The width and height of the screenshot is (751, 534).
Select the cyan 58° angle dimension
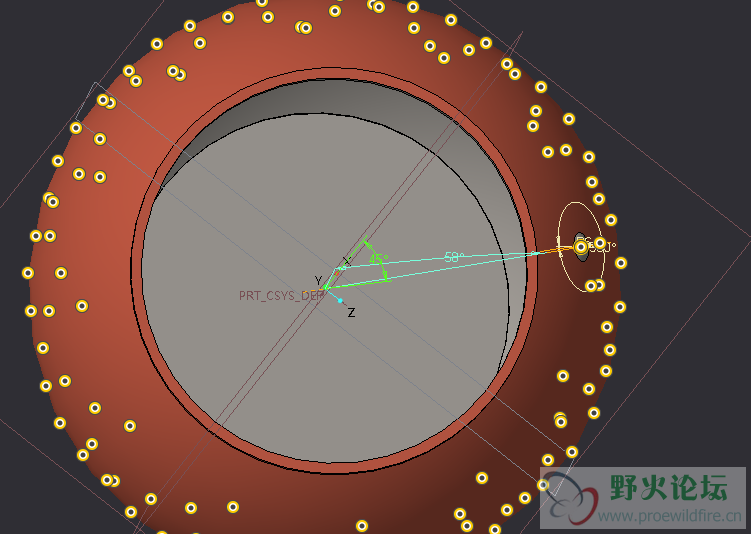pyautogui.click(x=454, y=257)
